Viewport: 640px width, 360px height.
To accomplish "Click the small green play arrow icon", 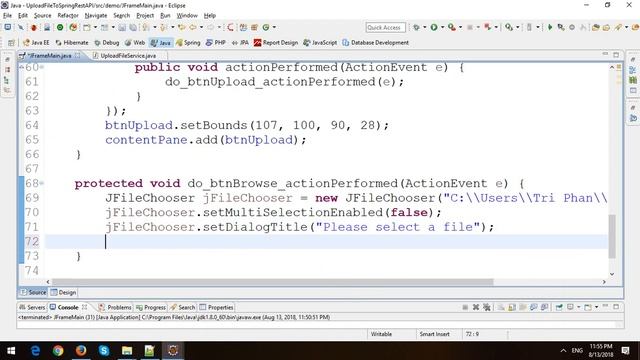I will point(550,27).
